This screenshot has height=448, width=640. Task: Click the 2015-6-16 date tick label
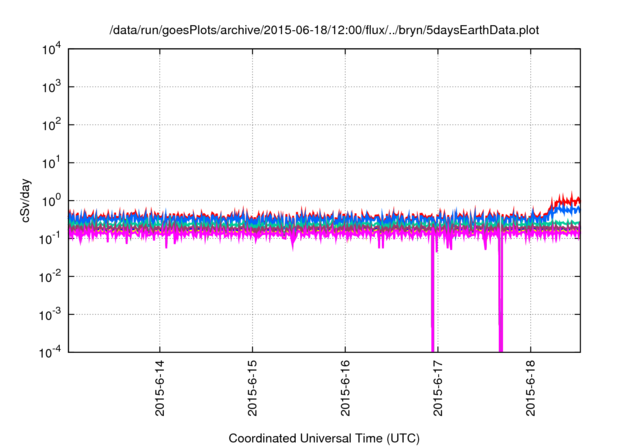(x=345, y=388)
